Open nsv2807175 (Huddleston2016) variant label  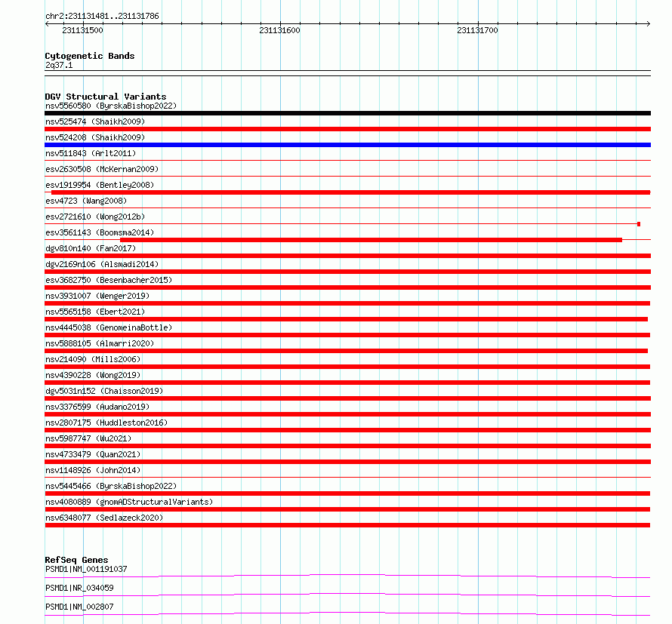106,423
